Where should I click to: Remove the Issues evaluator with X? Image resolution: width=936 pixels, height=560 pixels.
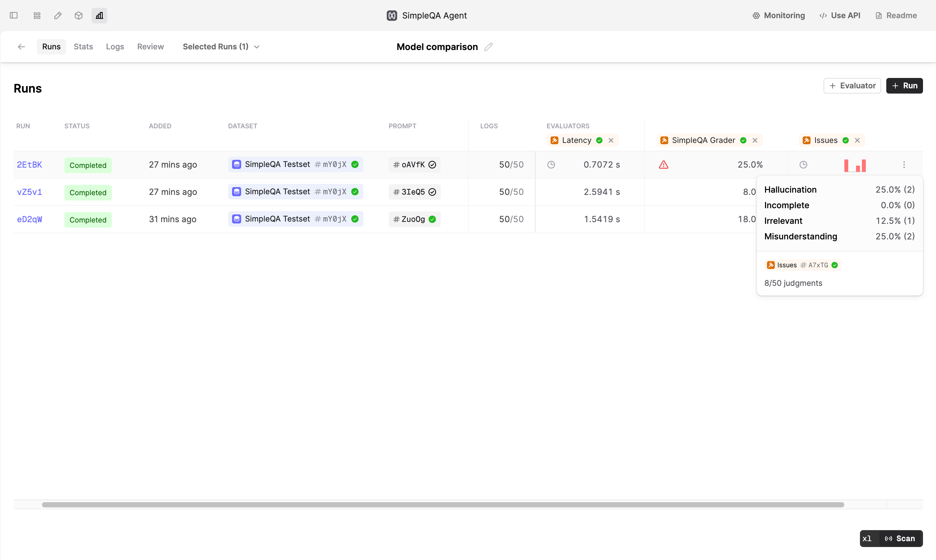[x=857, y=140]
